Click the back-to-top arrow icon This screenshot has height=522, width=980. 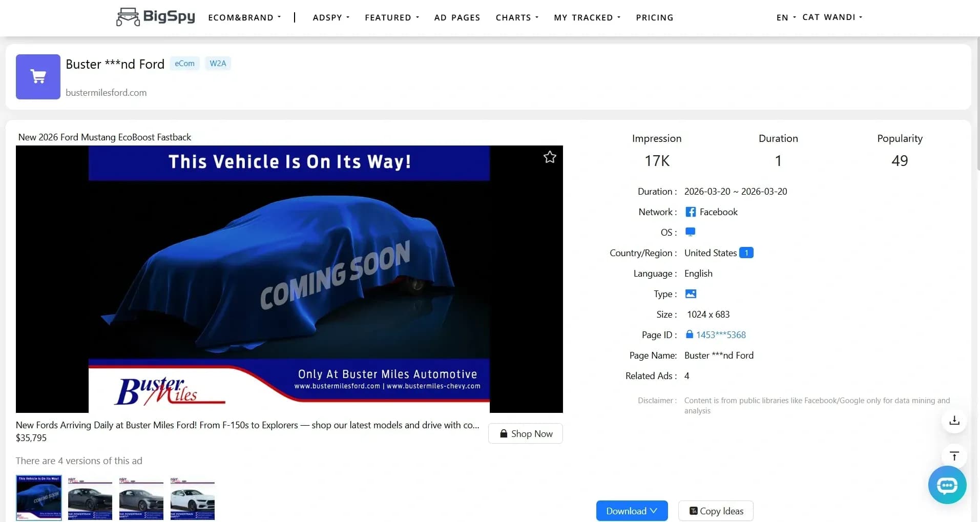click(953, 456)
